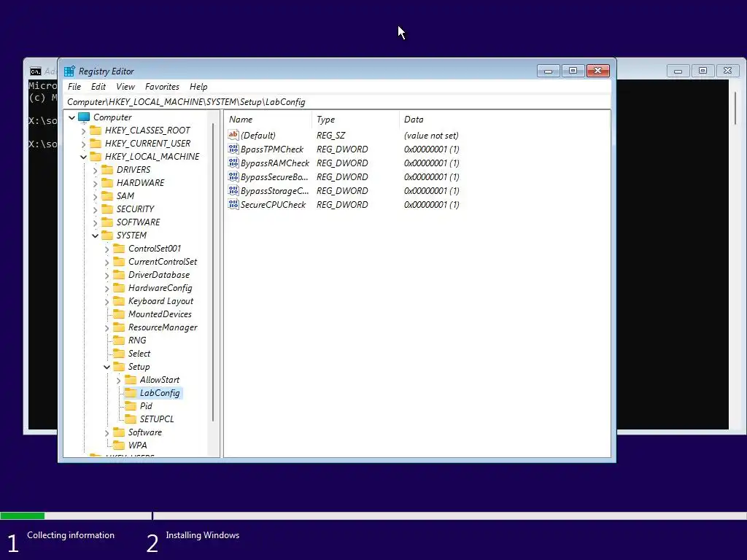
Task: Collapse the SYSTEM key
Action: pos(96,236)
